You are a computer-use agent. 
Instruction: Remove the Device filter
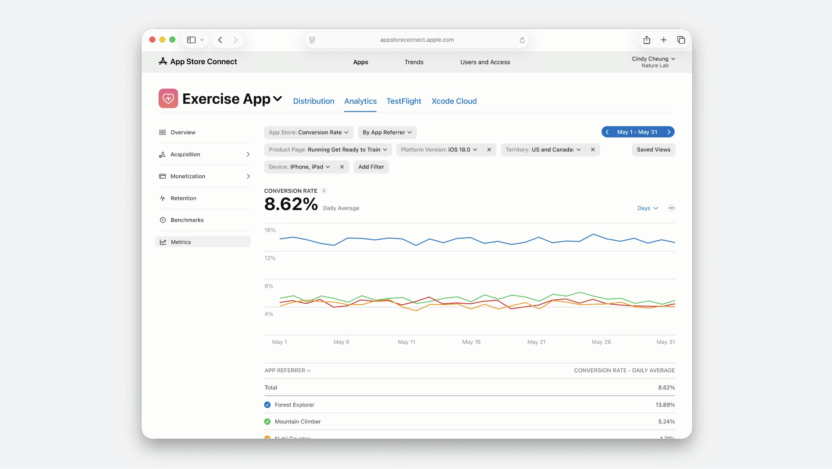pyautogui.click(x=342, y=167)
